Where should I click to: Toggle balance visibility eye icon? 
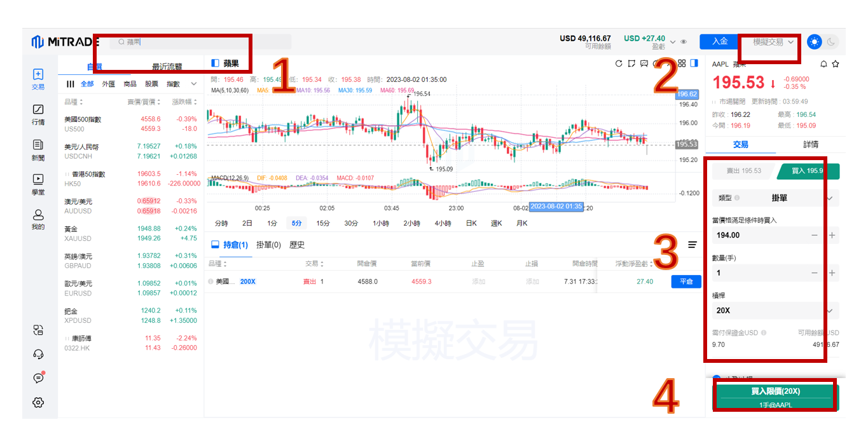pyautogui.click(x=684, y=42)
